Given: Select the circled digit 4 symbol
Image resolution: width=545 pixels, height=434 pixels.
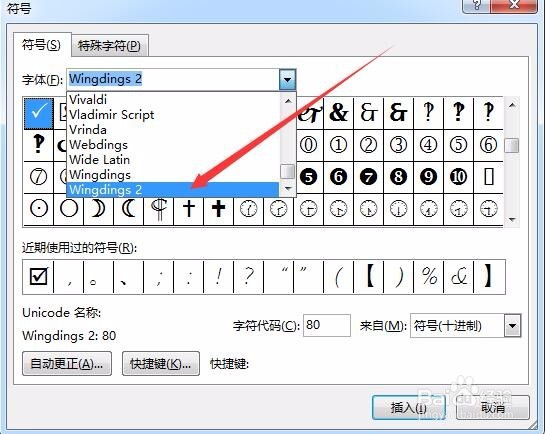Looking at the screenshot, I should (428, 145).
